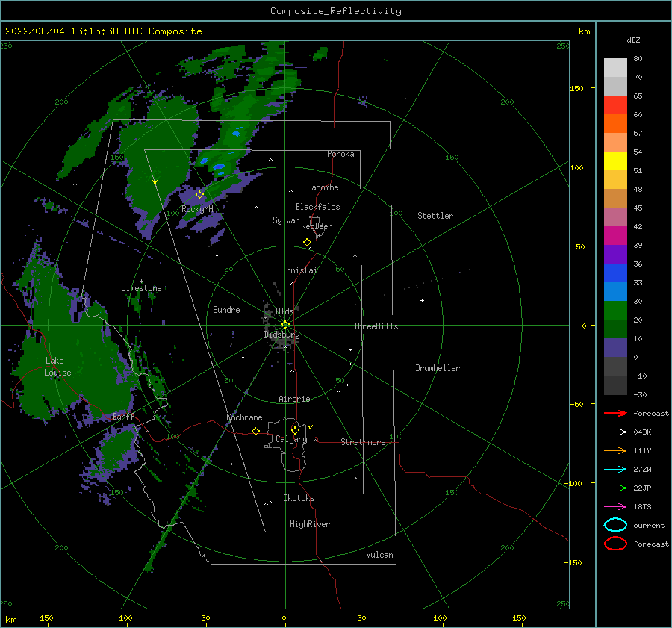Click the 18TS legend label
Image resolution: width=672 pixels, height=628 pixels.
[x=642, y=507]
